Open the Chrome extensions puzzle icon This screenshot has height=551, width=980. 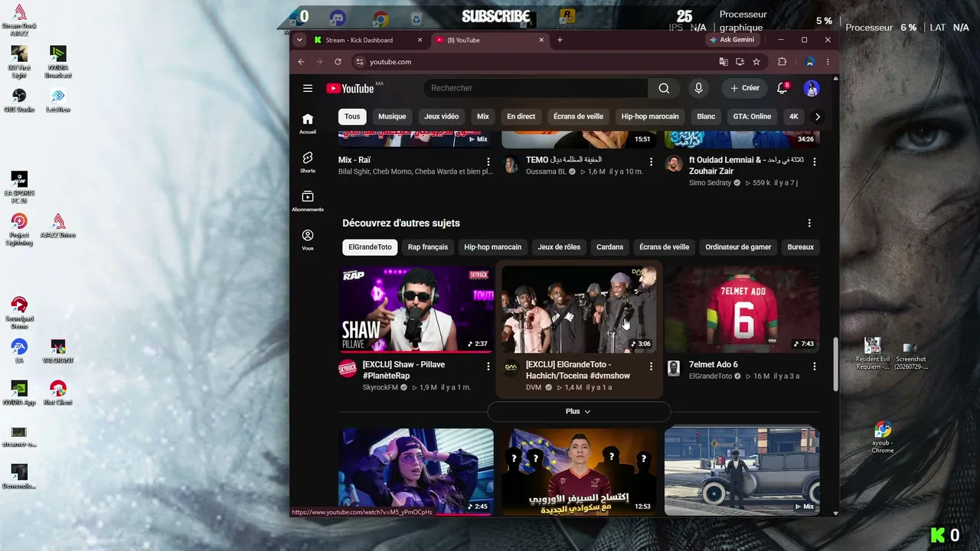(782, 62)
